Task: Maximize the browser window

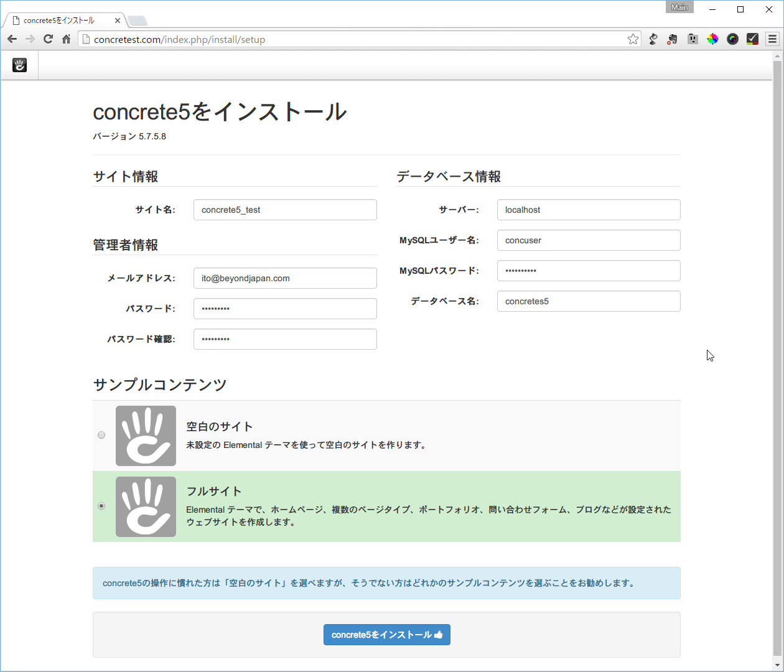Action: pyautogui.click(x=740, y=9)
